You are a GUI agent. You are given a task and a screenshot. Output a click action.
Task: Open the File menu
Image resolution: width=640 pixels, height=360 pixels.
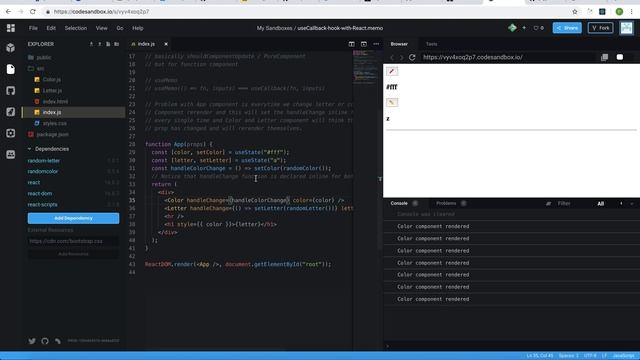(x=33, y=28)
